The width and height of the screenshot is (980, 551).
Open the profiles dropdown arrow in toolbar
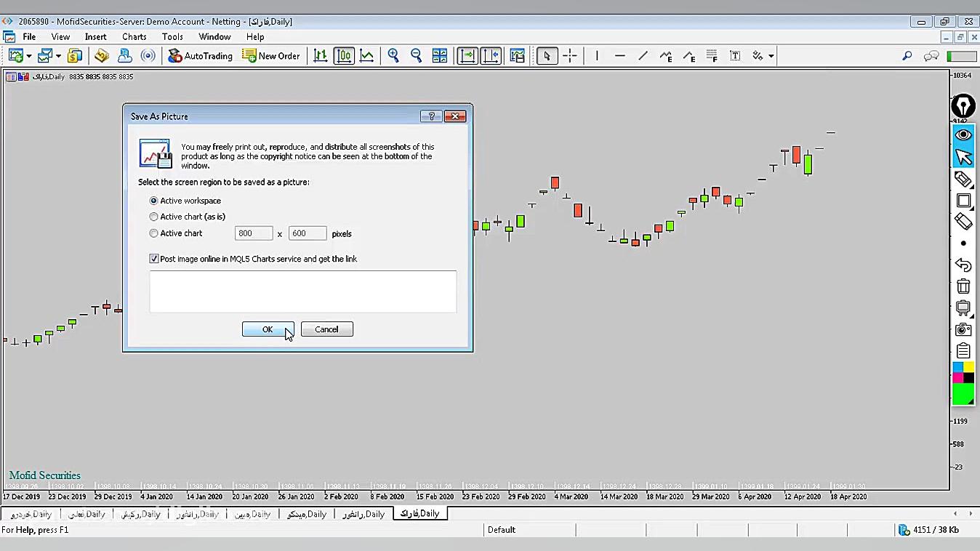pos(58,56)
